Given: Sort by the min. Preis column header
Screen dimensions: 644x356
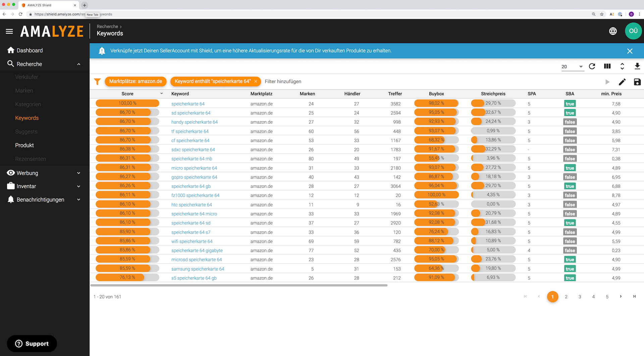Looking at the screenshot, I should click(611, 94).
